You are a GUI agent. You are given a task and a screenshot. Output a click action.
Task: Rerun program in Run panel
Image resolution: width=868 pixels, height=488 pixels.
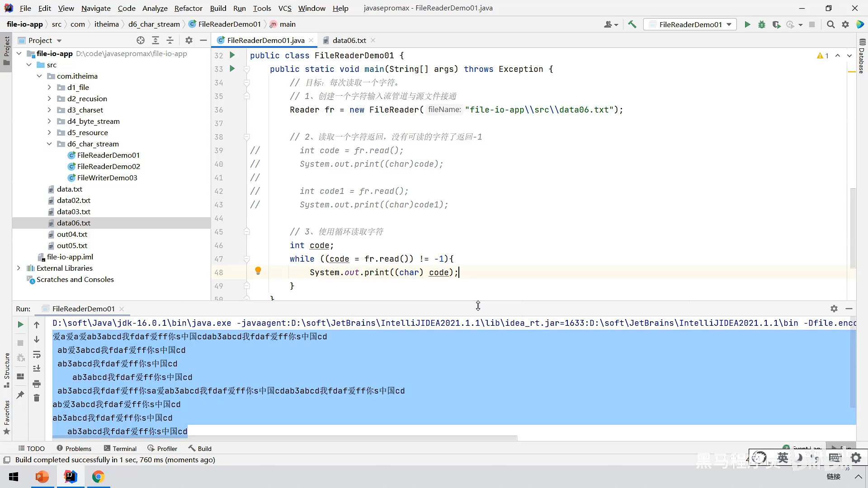(20, 324)
